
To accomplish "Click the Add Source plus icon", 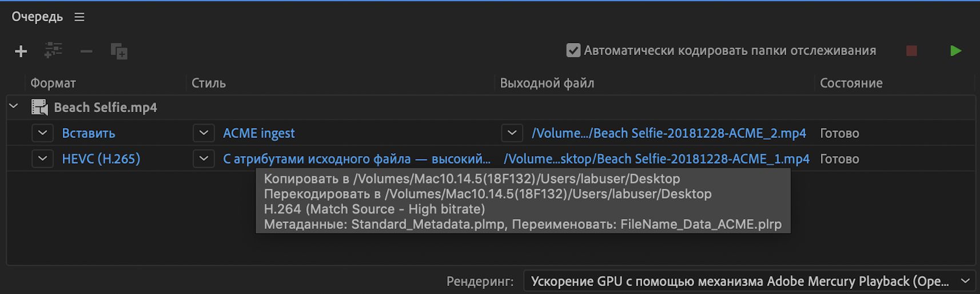I will tap(21, 51).
